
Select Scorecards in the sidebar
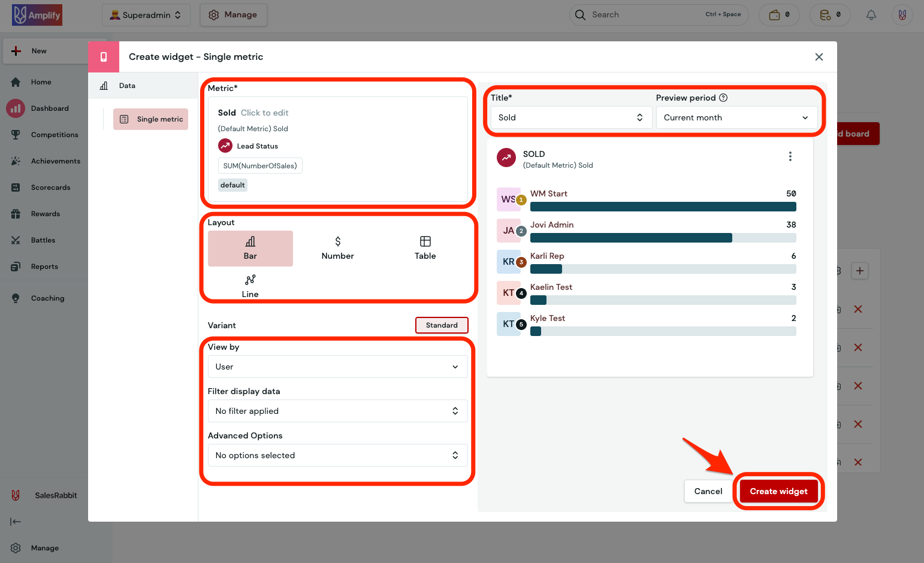point(51,187)
